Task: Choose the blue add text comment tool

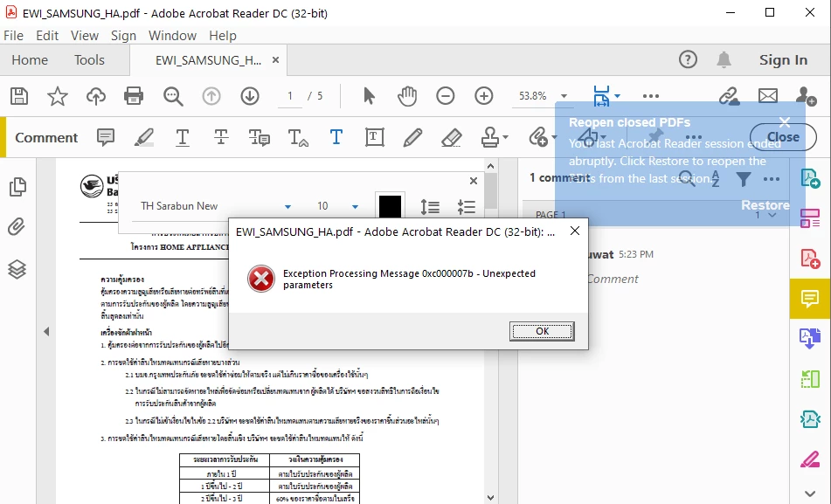Action: coord(336,137)
